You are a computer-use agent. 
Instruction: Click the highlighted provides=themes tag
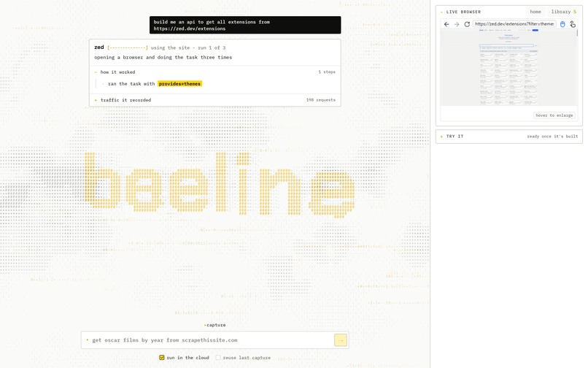pyautogui.click(x=179, y=84)
